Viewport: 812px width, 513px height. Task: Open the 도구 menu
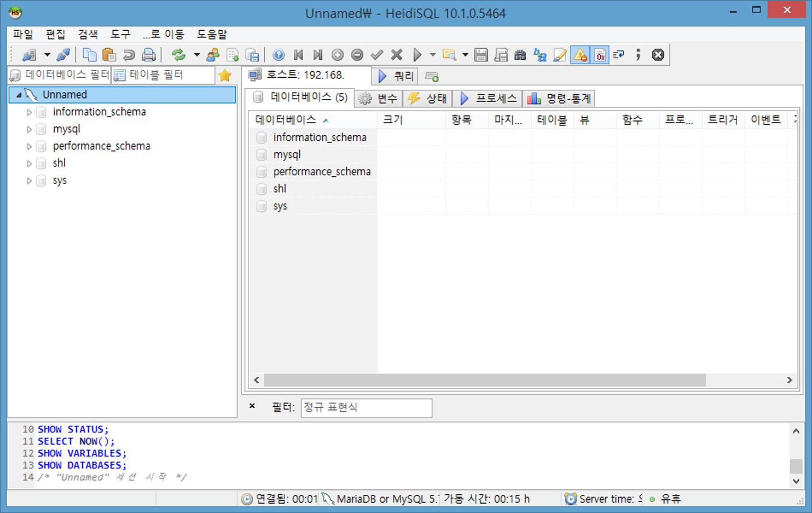pos(120,34)
